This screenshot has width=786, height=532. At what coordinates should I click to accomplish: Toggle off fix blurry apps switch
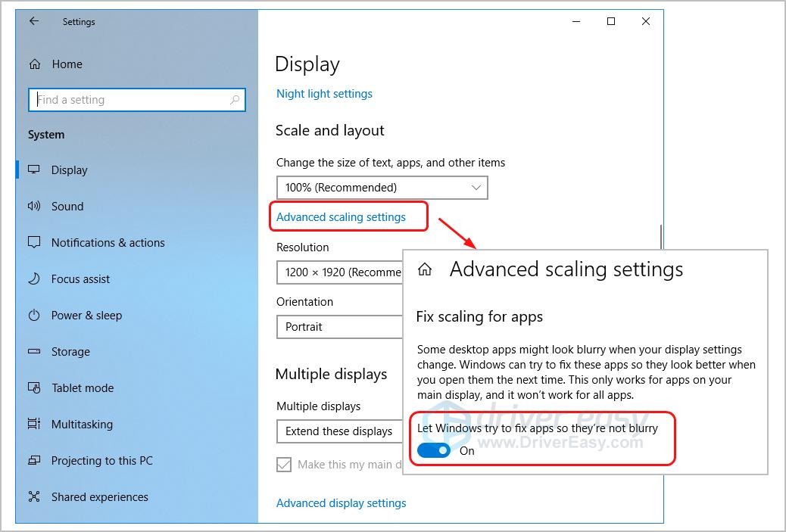pyautogui.click(x=434, y=450)
